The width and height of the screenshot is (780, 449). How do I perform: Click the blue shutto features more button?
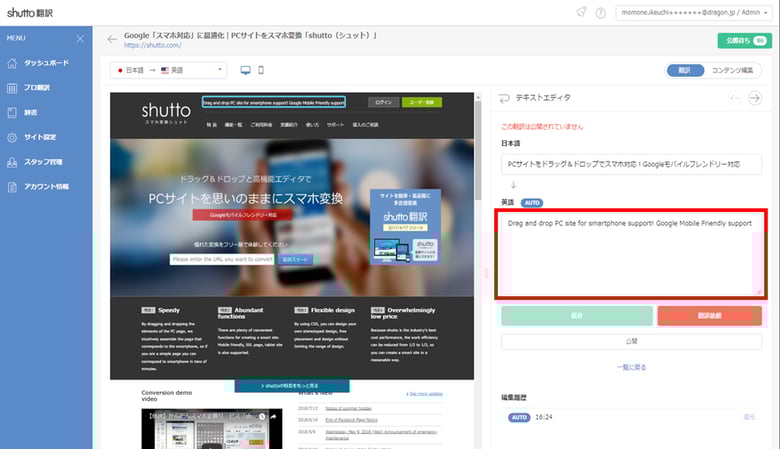pyautogui.click(x=292, y=386)
